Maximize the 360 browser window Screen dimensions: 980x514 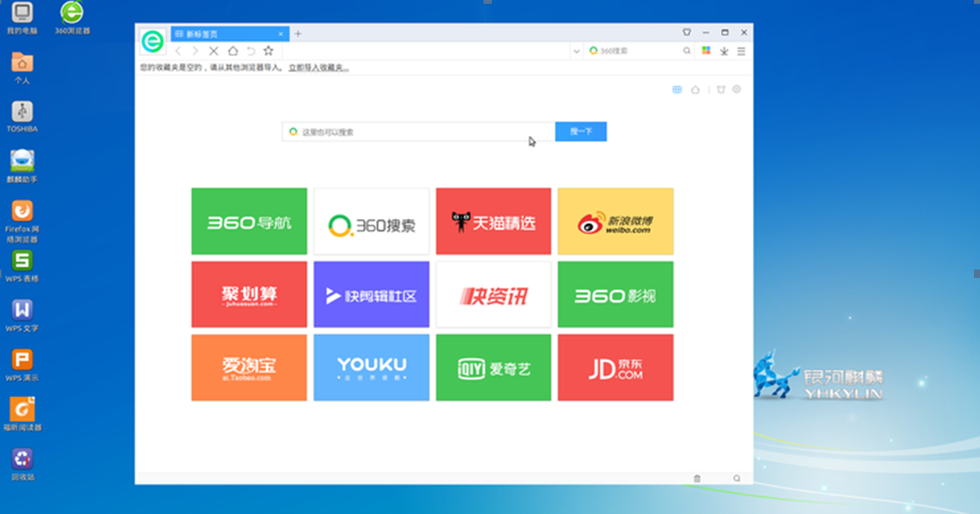point(725,33)
